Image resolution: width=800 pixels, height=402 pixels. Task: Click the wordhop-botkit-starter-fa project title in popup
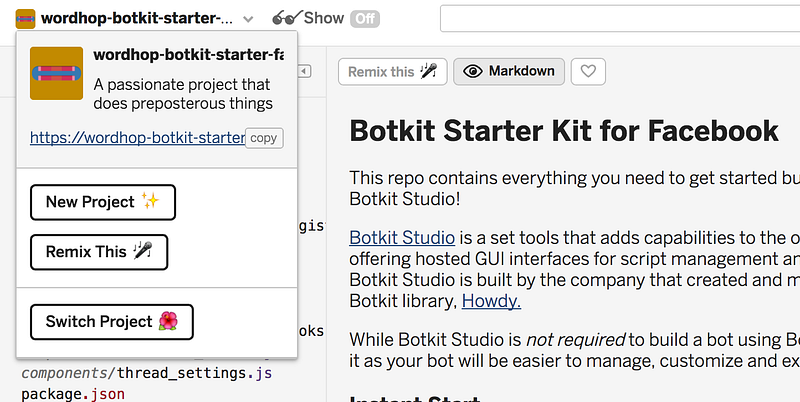pos(188,55)
